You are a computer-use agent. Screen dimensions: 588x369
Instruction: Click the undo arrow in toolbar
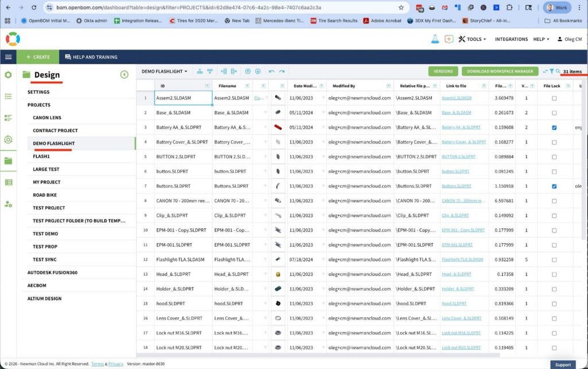click(x=272, y=71)
